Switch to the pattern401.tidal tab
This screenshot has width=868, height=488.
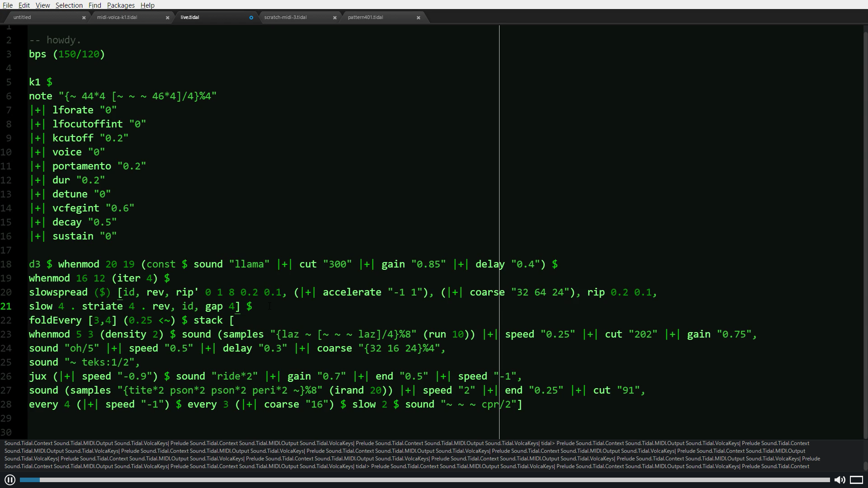[x=365, y=17]
